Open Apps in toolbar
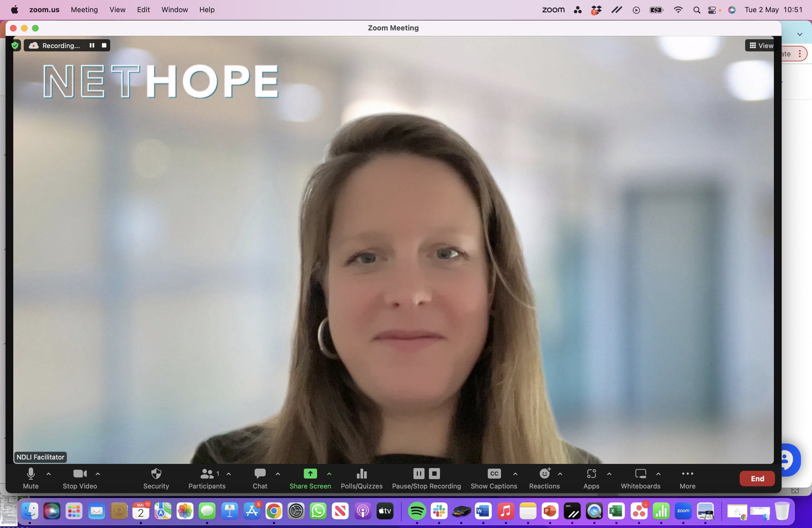This screenshot has width=812, height=528. 591,474
